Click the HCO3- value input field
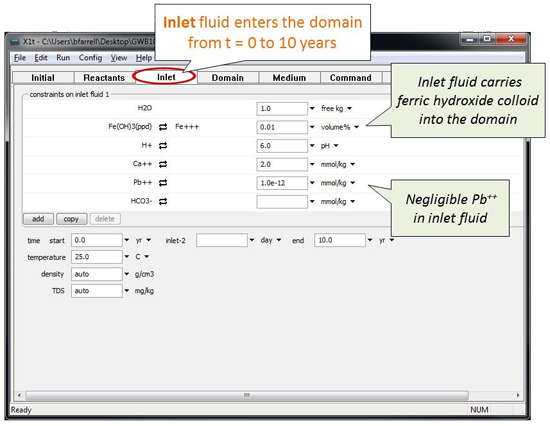 pyautogui.click(x=282, y=201)
